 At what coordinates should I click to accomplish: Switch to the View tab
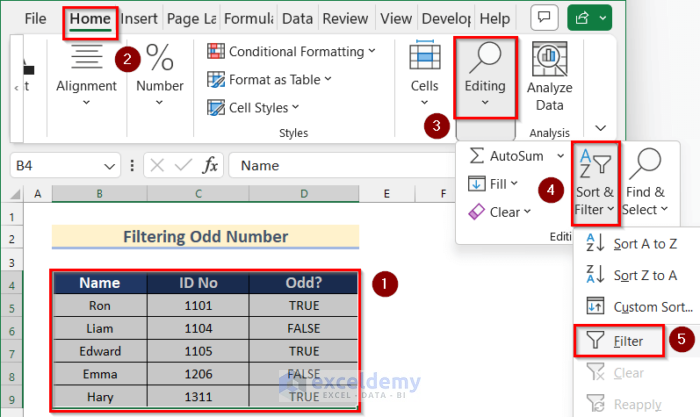[396, 19]
